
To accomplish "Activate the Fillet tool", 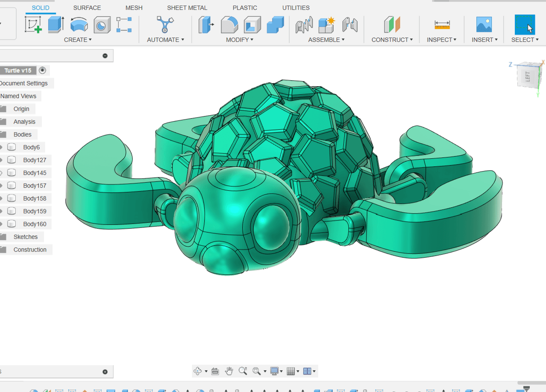I will pos(229,25).
